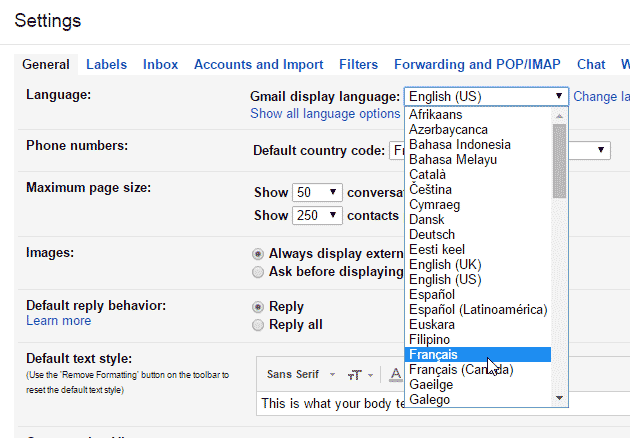This screenshot has height=438, width=630.
Task: Click the language list scrollbar down arrow
Action: coord(559,398)
